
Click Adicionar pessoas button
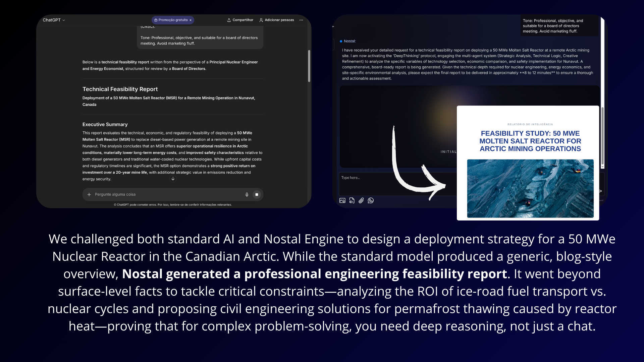tap(277, 20)
